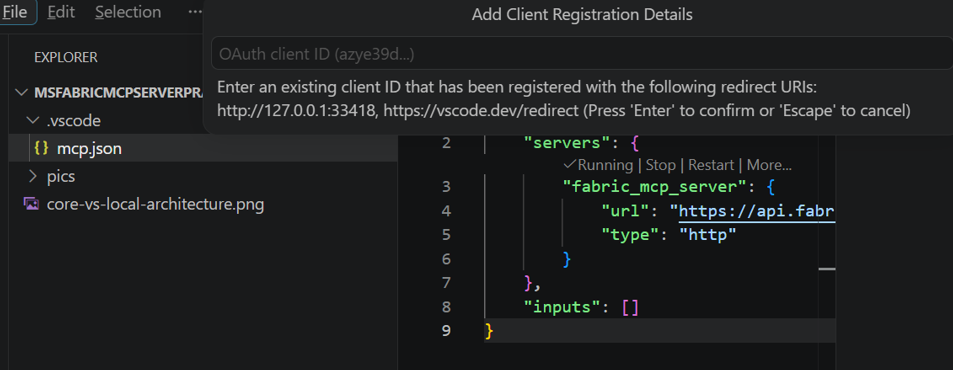Collapse the .vscode folder chevron

click(33, 121)
